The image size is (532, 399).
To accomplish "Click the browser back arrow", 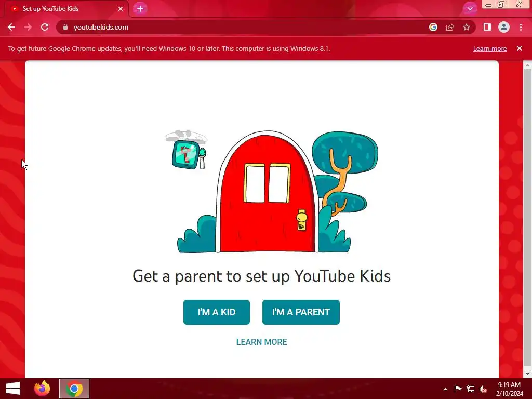I will (11, 27).
